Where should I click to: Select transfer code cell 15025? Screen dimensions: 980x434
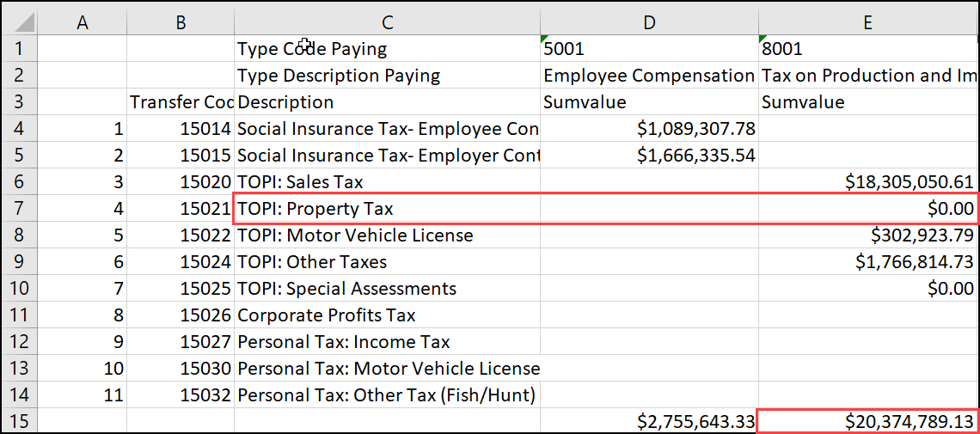point(181,289)
